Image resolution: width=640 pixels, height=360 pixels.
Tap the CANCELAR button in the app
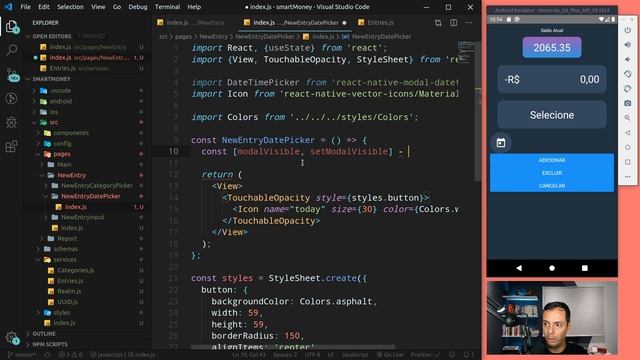pos(552,186)
